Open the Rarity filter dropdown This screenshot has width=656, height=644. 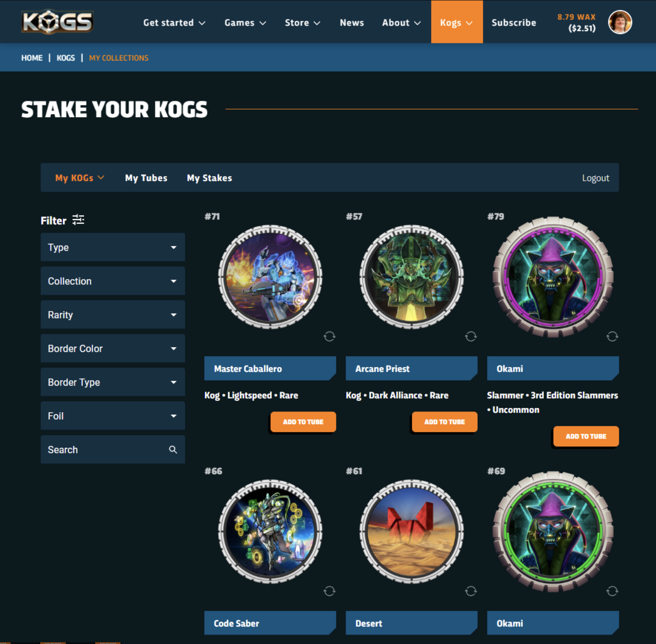coord(113,315)
